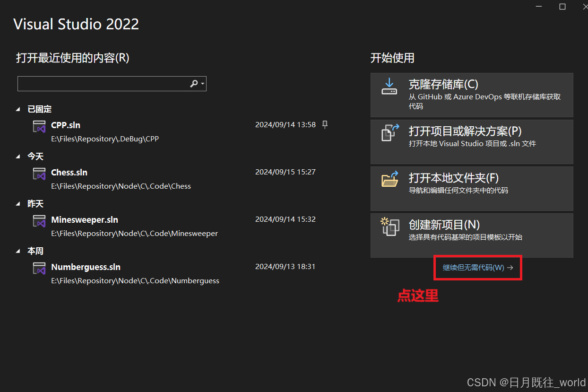Viewport: 588px width, 392px height.
Task: Click path E:\Files\Repository\.DeBug\CPP
Action: coord(105,139)
